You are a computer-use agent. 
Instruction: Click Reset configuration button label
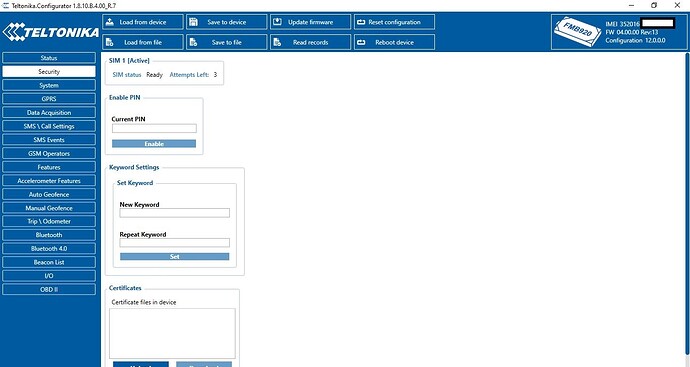394,22
